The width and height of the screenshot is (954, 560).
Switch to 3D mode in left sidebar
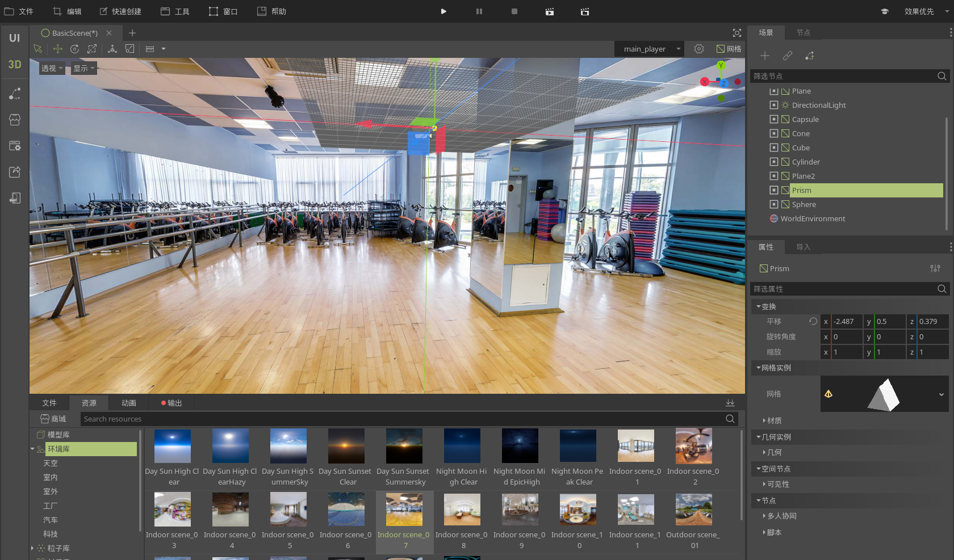click(15, 65)
